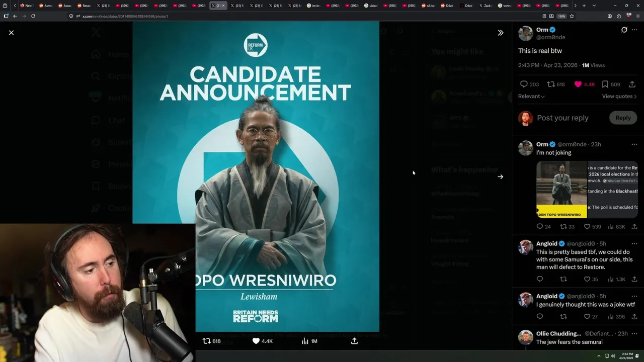
Task: Go back in browser navigation
Action: [x=15, y=16]
